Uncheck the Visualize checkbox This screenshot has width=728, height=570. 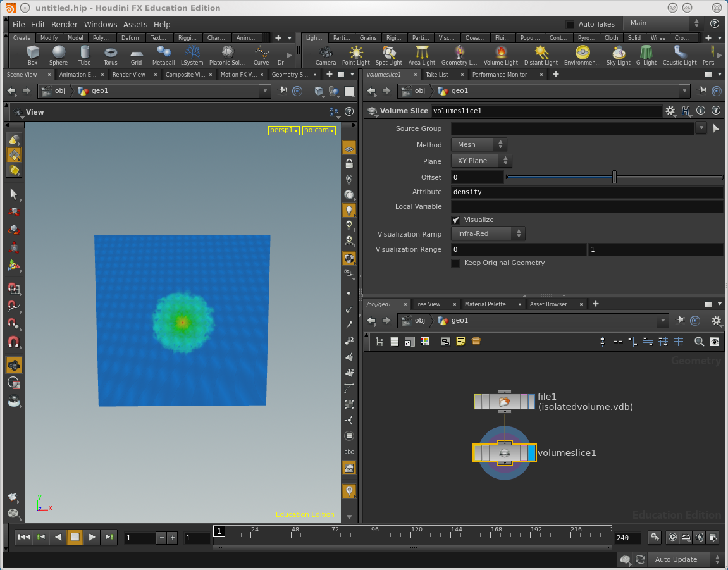(x=456, y=220)
